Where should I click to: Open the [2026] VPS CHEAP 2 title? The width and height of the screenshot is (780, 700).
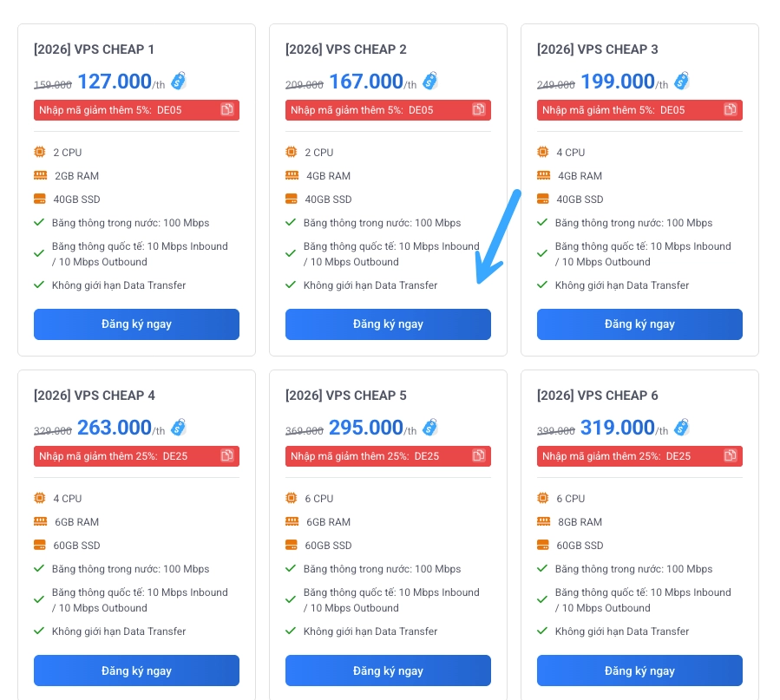[x=345, y=49]
